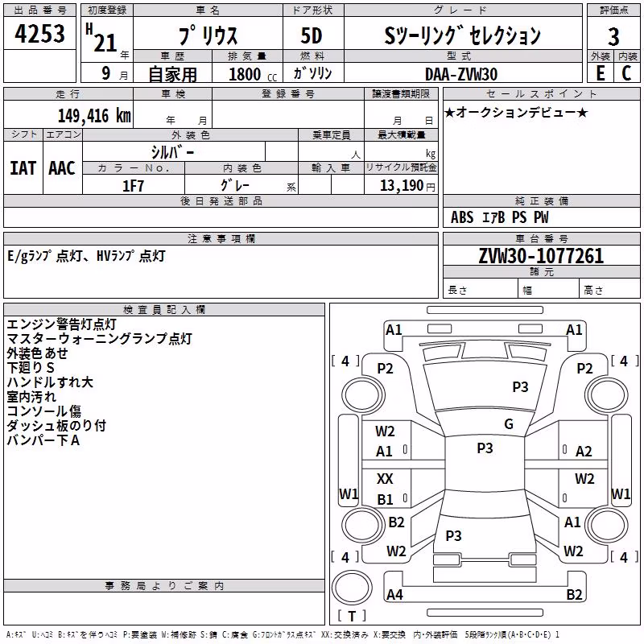644x644 pixels.
Task: Select the A2 scratch mark on diagram
Action: 584,452
